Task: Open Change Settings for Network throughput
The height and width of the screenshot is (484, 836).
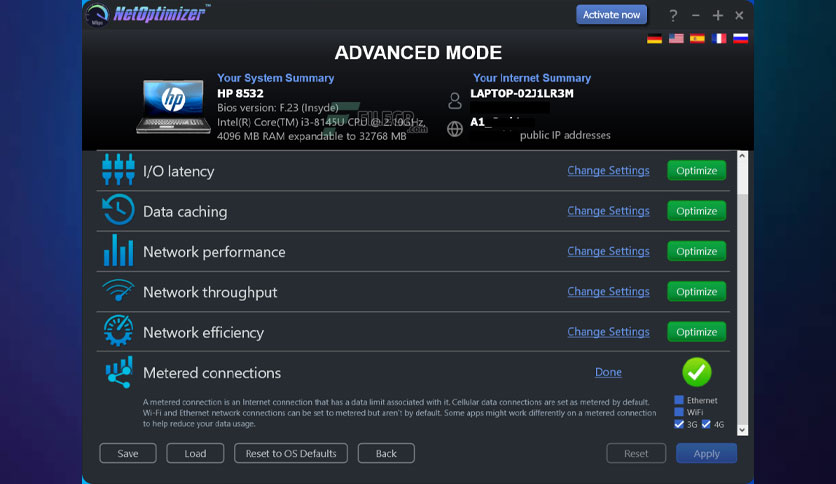Action: [608, 292]
